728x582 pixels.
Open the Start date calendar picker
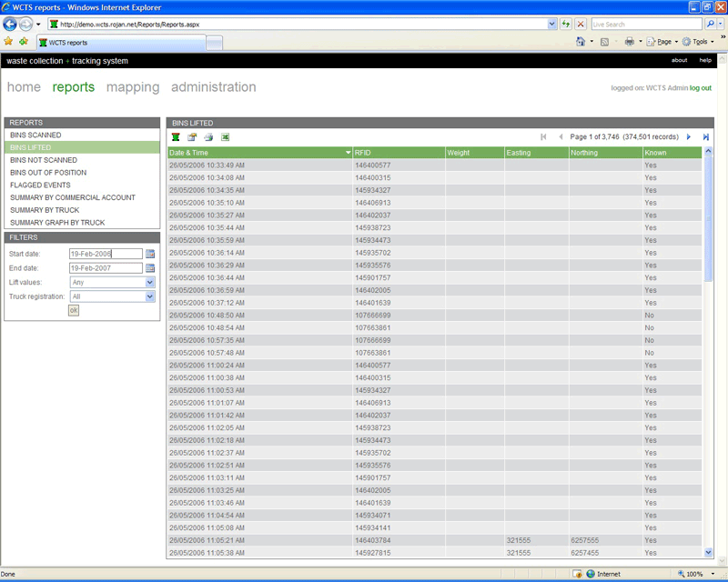150,255
